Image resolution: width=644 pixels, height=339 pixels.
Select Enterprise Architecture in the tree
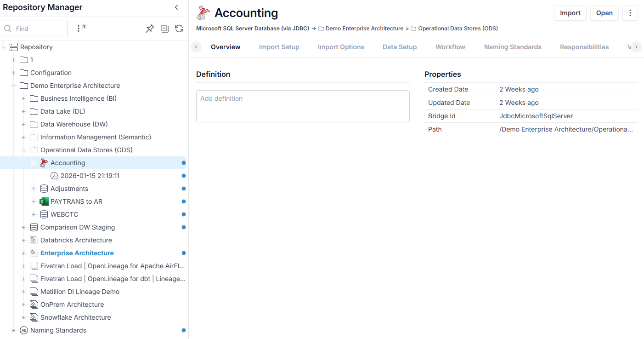click(77, 253)
